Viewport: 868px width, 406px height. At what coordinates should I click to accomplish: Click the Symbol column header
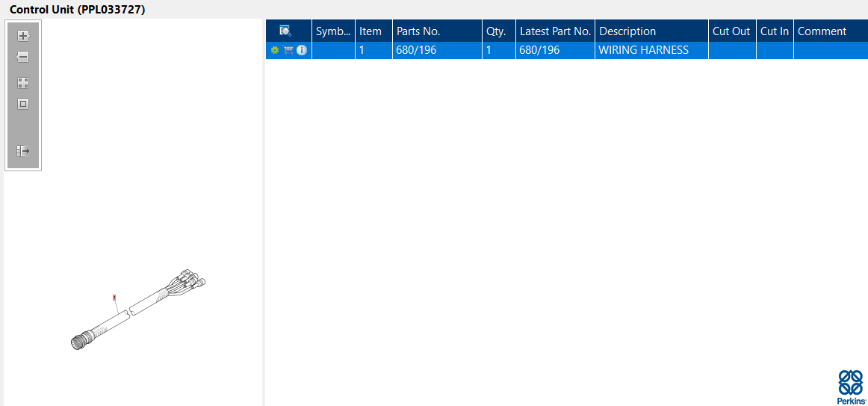[x=333, y=31]
